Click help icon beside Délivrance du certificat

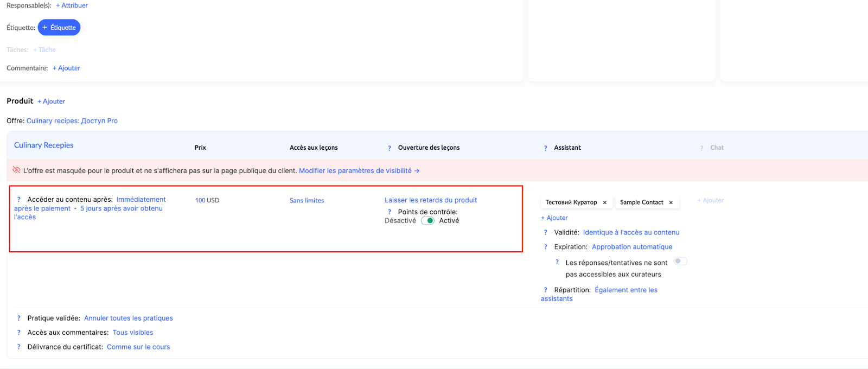point(18,347)
